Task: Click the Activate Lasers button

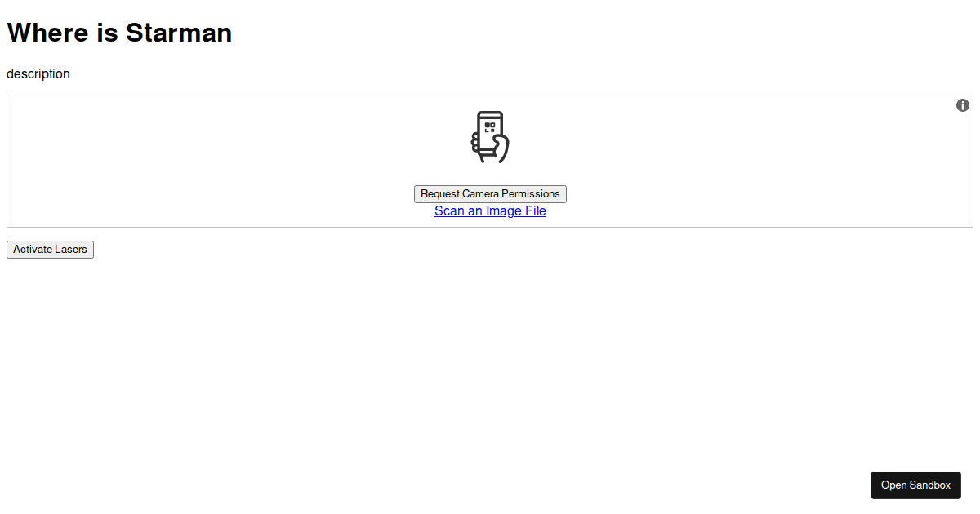Action: tap(50, 250)
